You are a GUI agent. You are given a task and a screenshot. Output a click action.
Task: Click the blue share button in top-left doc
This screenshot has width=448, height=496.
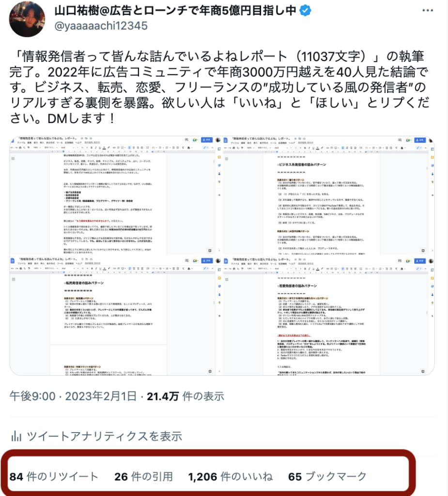207,140
